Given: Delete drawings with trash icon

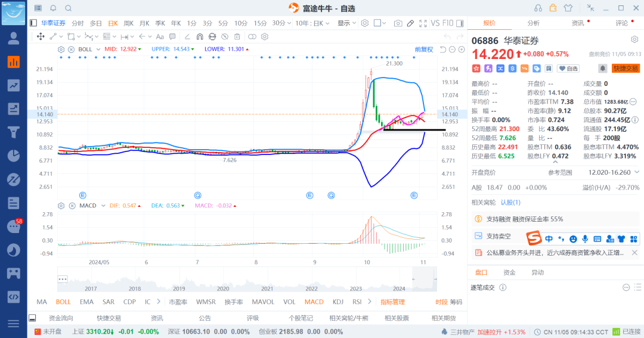Looking at the screenshot, I should (237, 36).
